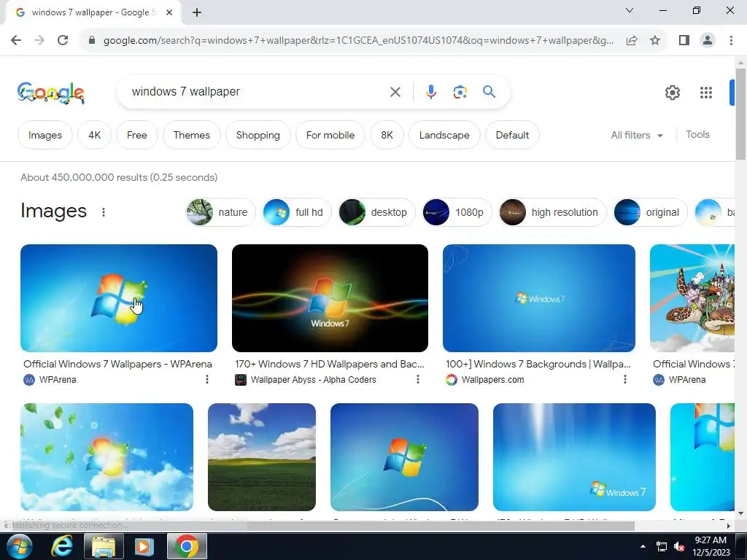Bookmark this page with the star
Screen dimensions: 747x560
[x=655, y=40]
